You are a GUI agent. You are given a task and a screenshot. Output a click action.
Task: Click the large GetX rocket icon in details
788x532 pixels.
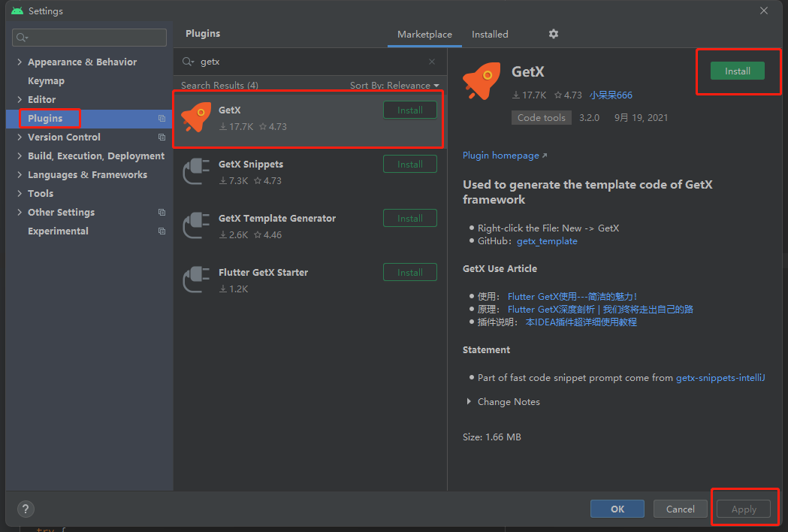pos(482,81)
